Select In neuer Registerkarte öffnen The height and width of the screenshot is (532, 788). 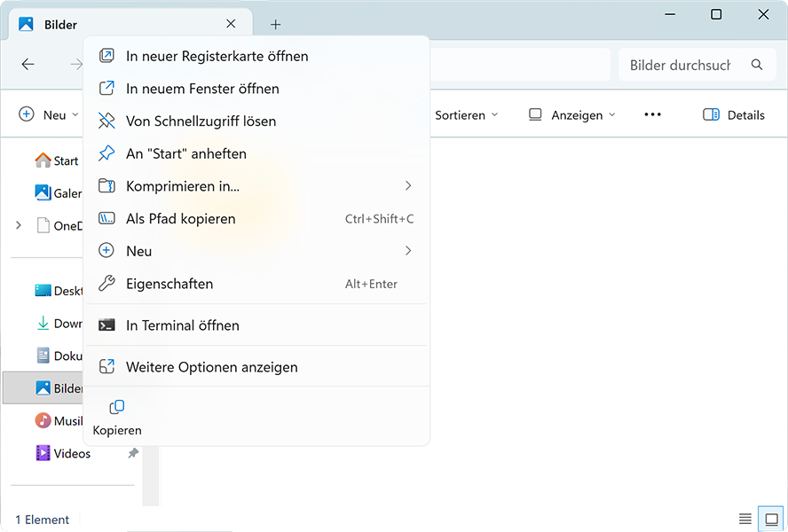[x=217, y=56]
